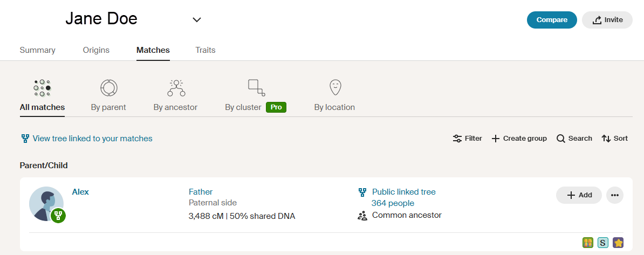Switch to the Traits tab
This screenshot has width=644, height=255.
(205, 50)
